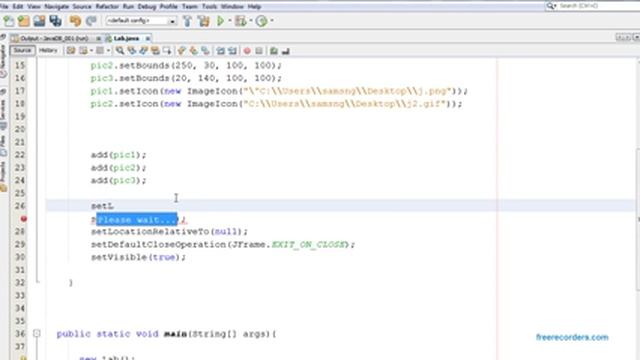Viewport: 640px width, 360px height.
Task: Open the Projects side panel
Action: [x=3, y=176]
